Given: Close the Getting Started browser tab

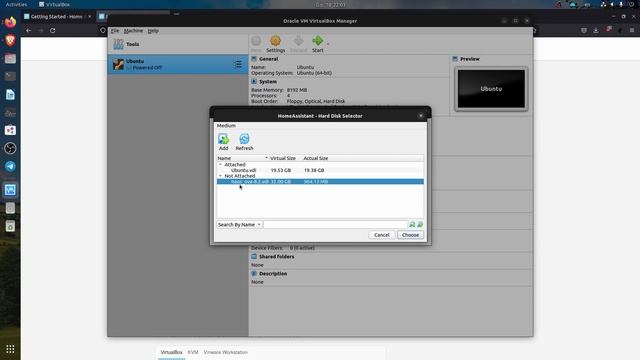Looking at the screenshot, I should 89,17.
